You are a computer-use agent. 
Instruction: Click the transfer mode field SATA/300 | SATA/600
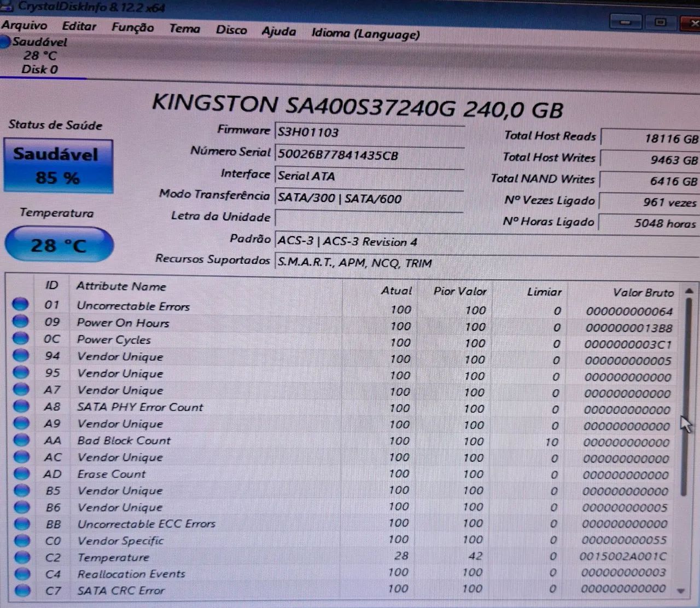369,199
